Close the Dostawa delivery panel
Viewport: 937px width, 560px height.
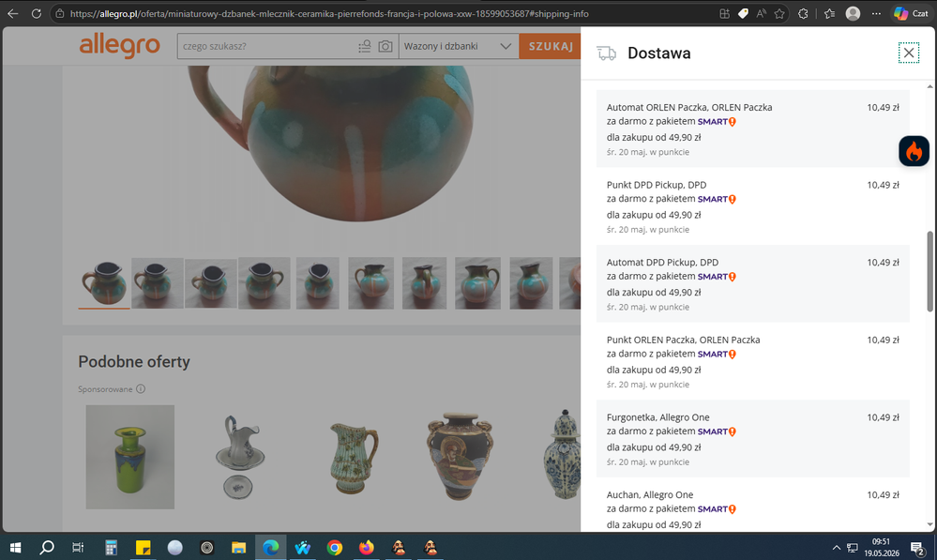(908, 53)
